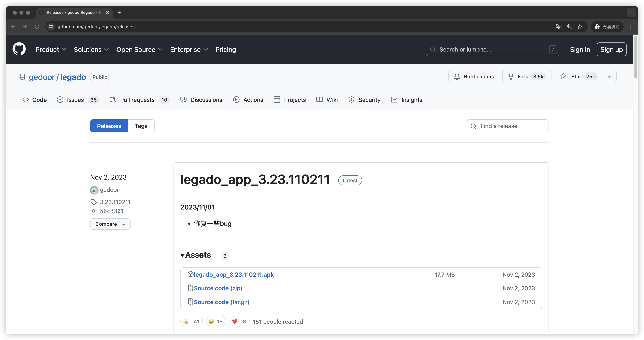Click the gedoor avatar image
Viewport: 644px width, 340px height.
click(x=94, y=190)
